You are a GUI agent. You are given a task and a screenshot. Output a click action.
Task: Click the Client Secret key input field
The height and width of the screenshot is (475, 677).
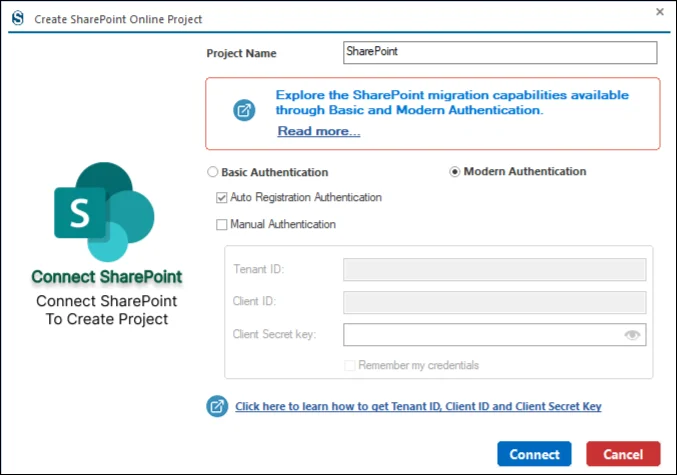494,335
